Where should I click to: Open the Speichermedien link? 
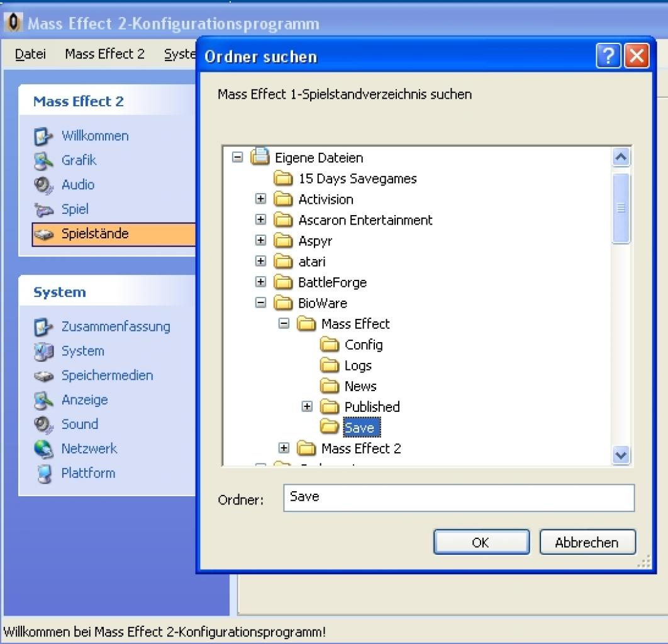tap(108, 375)
